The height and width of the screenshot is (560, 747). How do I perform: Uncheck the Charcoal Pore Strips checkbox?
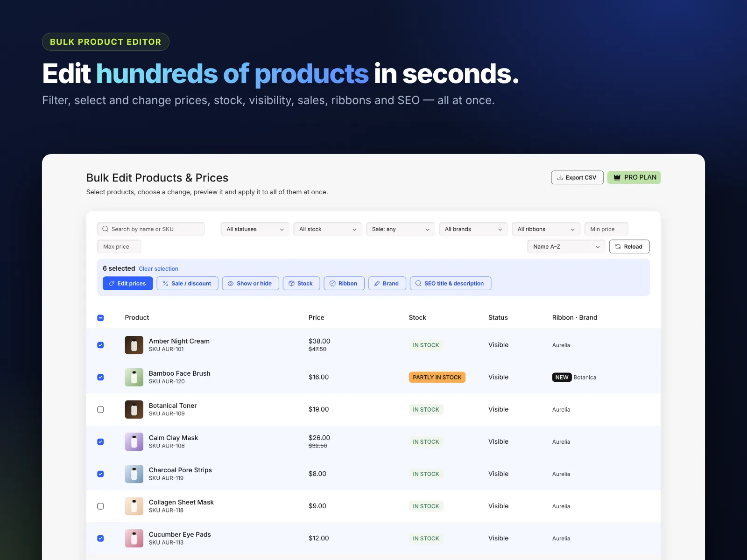[100, 474]
